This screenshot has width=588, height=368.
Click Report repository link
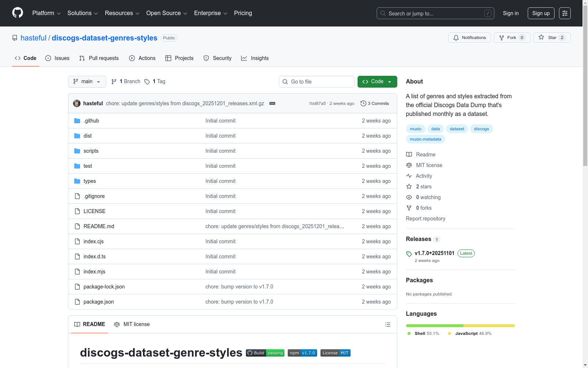426,219
